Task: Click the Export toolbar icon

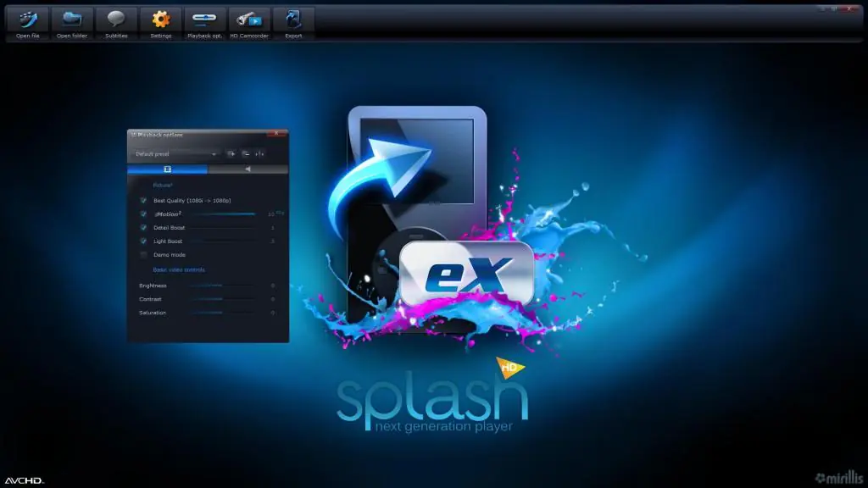Action: click(x=293, y=23)
